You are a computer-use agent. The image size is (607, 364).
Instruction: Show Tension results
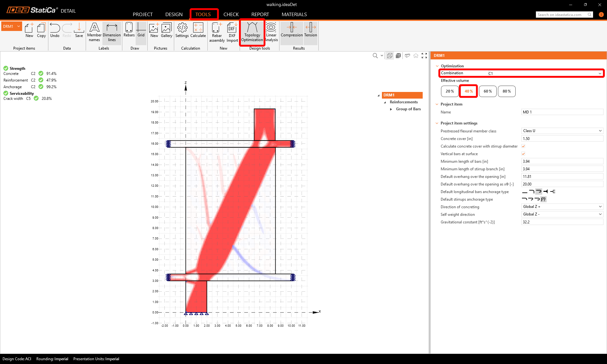click(310, 30)
